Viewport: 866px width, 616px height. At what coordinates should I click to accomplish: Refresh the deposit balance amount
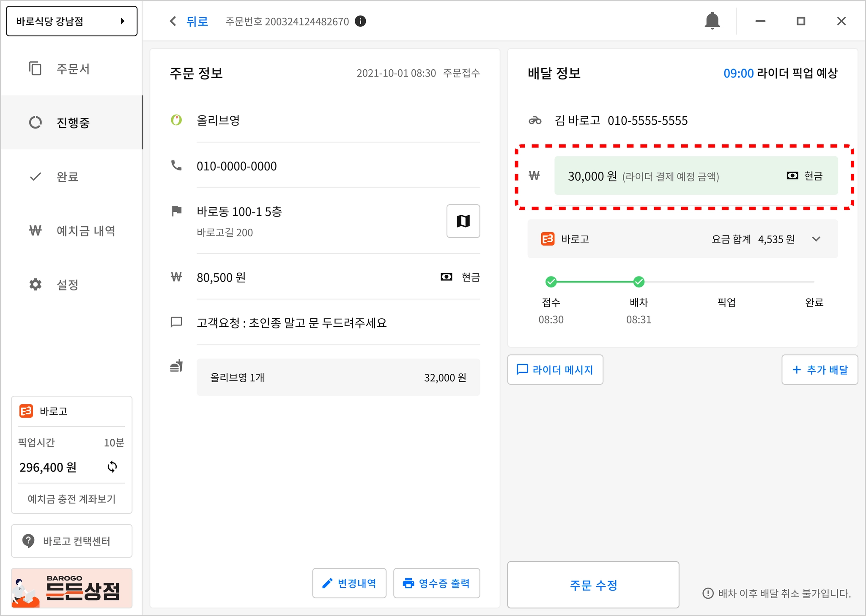point(112,467)
